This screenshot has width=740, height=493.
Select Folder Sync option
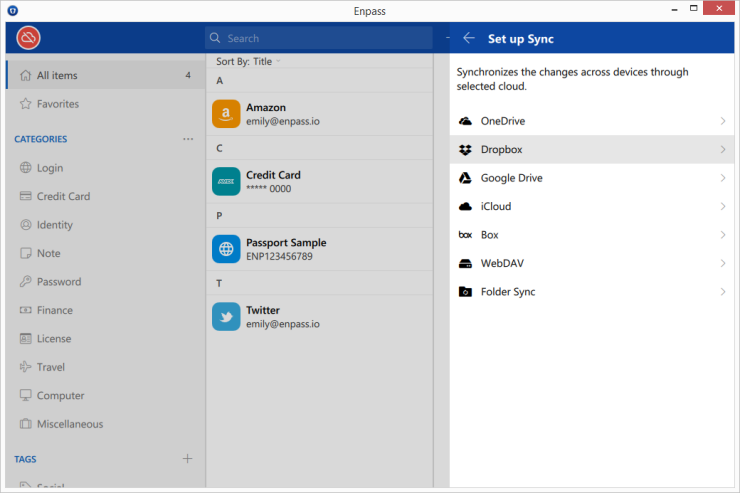tap(592, 292)
